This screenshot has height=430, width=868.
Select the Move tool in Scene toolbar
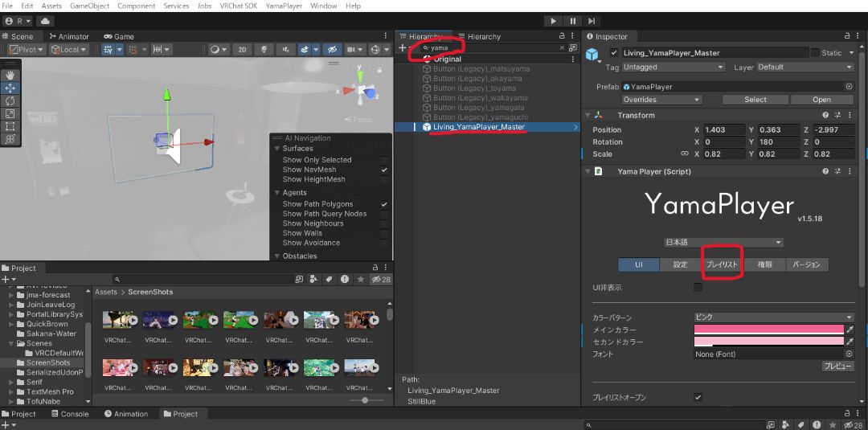tap(10, 88)
